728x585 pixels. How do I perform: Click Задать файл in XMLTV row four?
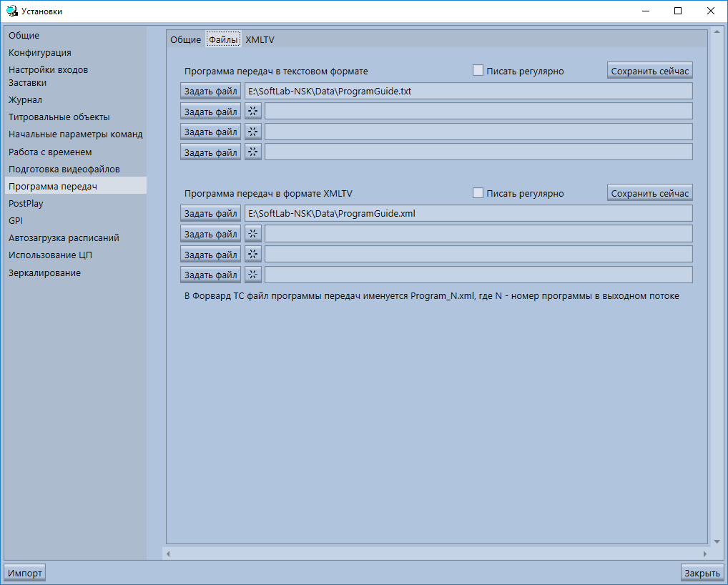click(210, 275)
